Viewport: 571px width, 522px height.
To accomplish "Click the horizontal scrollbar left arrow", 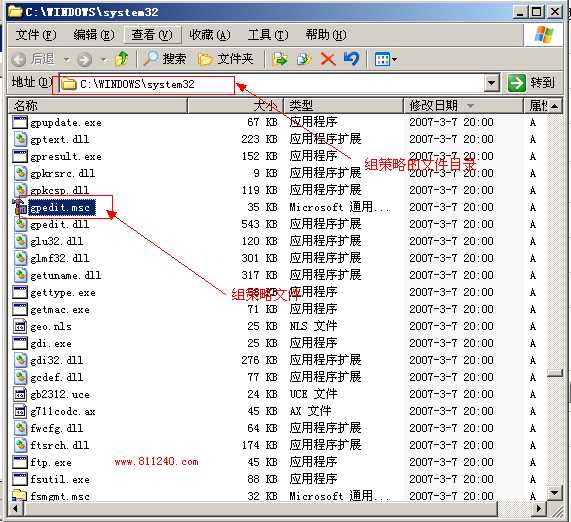I will (15, 508).
